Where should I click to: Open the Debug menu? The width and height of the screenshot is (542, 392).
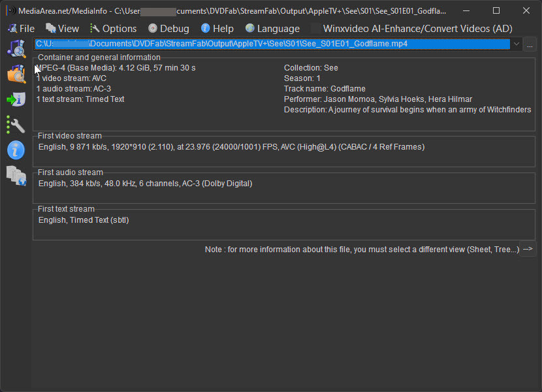[x=168, y=29]
